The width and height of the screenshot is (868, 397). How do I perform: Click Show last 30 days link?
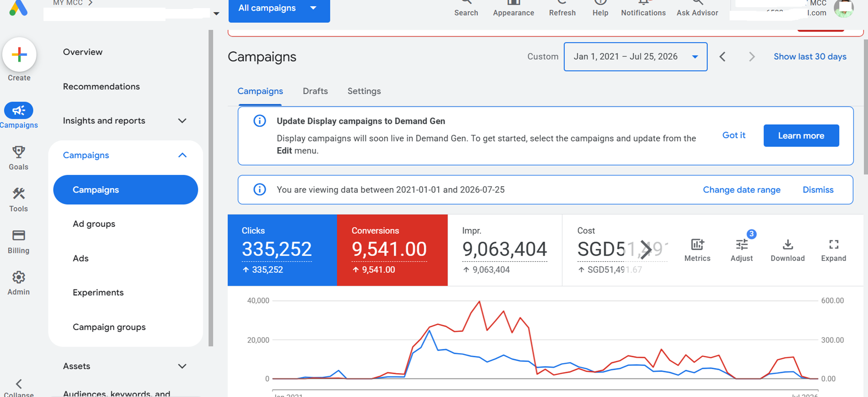point(810,57)
